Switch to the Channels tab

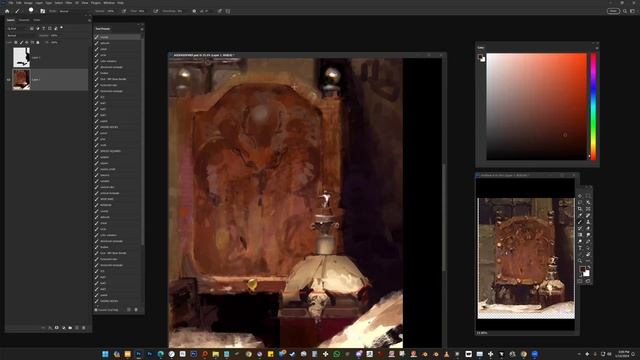point(24,20)
